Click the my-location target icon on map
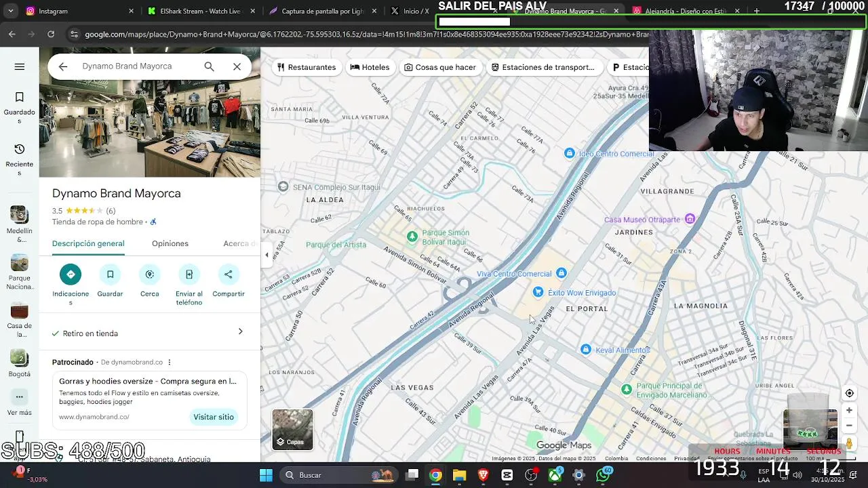 pos(849,394)
